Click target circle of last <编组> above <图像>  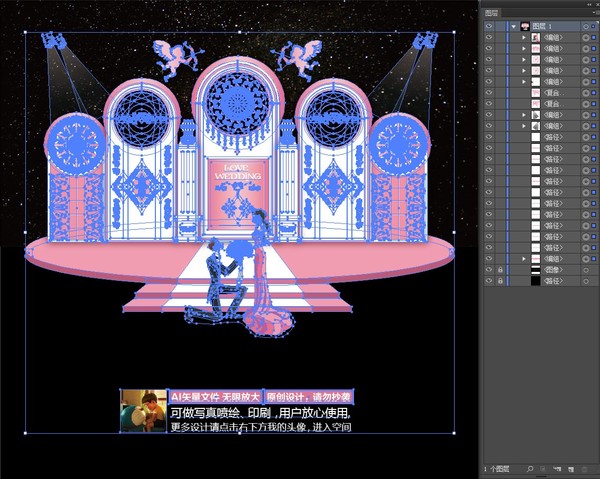pos(585,259)
